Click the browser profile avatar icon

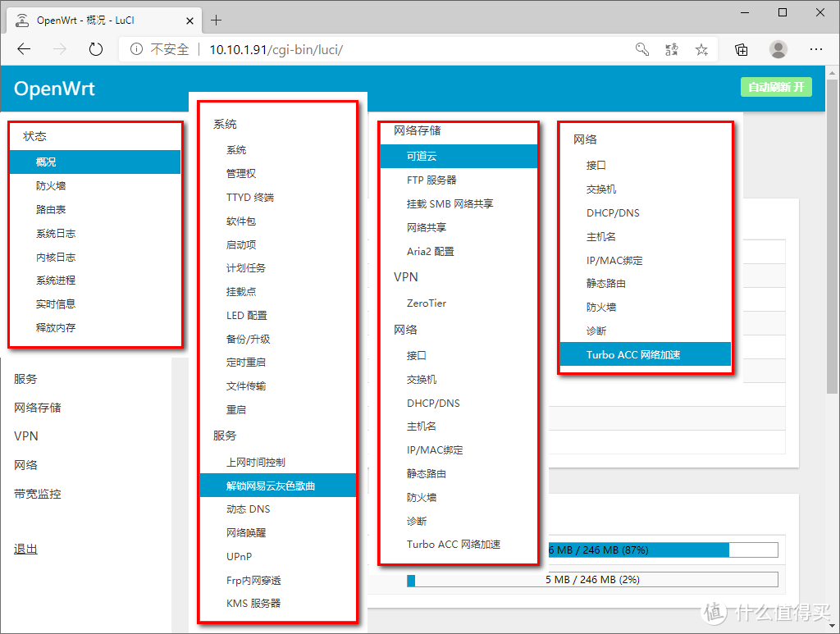(x=778, y=49)
